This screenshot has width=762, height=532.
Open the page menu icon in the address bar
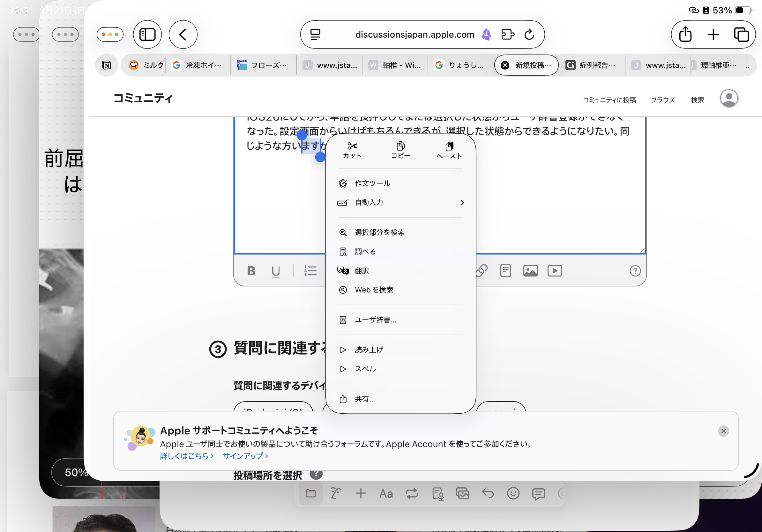click(x=315, y=34)
